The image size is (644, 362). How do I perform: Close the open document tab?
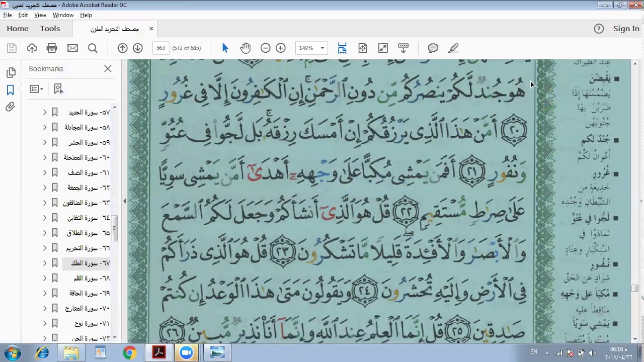(151, 29)
